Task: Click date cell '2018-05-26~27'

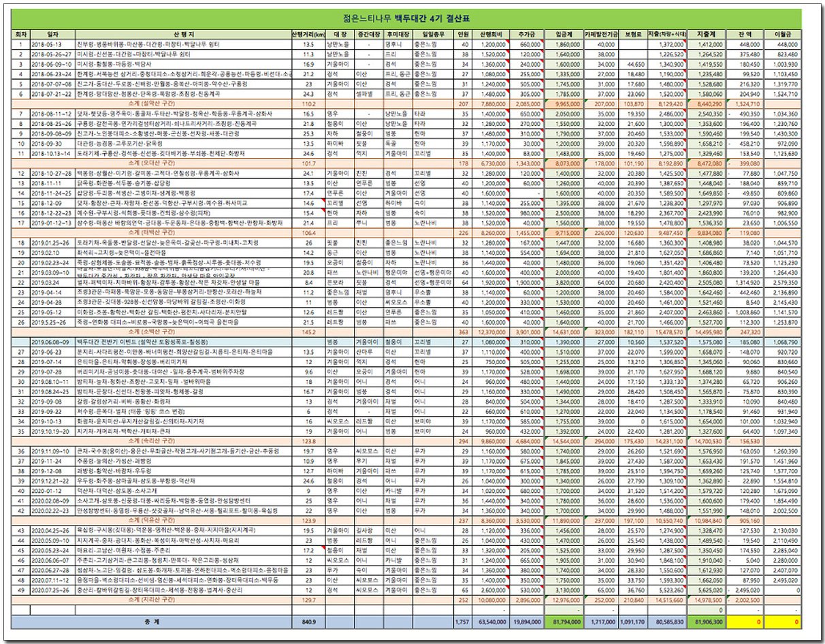Action: point(52,54)
